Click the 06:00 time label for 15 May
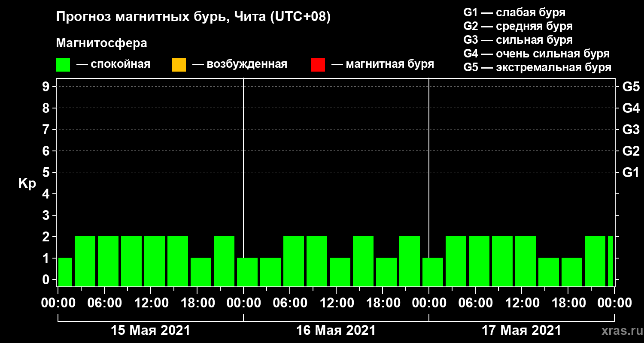This screenshot has height=343, width=644. 104,303
